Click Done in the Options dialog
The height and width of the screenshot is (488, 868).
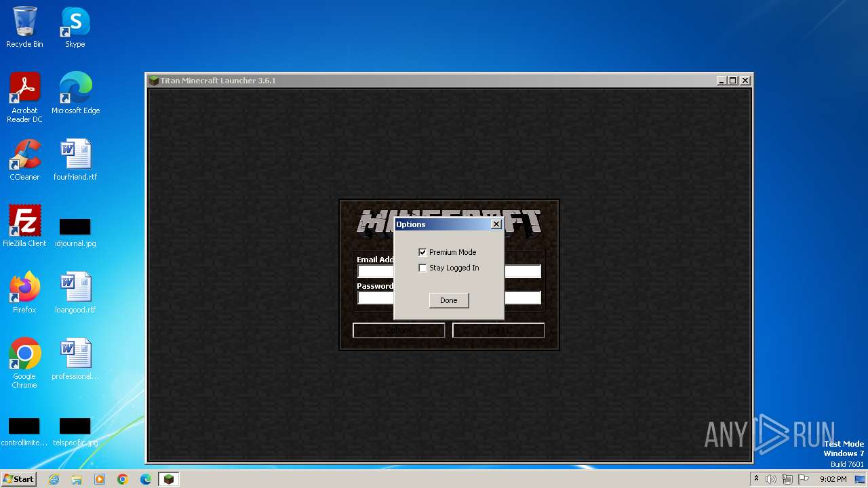[449, 300]
